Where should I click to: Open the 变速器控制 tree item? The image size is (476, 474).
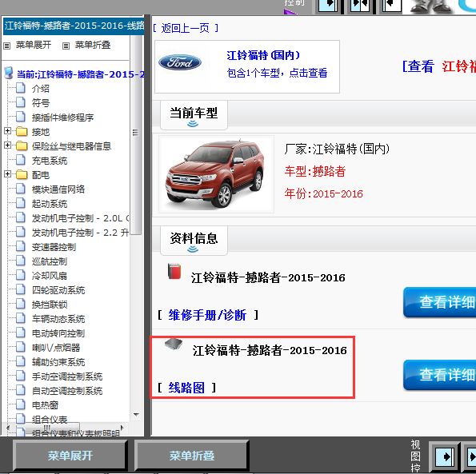[54, 247]
